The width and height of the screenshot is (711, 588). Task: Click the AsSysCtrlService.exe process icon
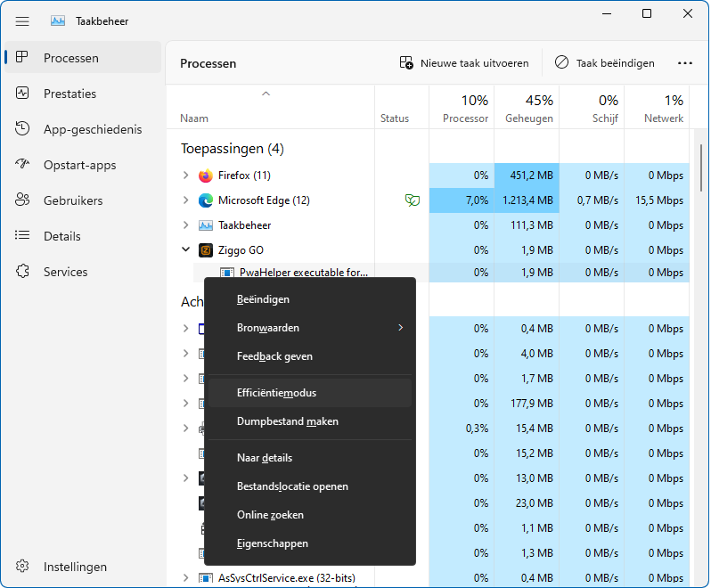[206, 578]
